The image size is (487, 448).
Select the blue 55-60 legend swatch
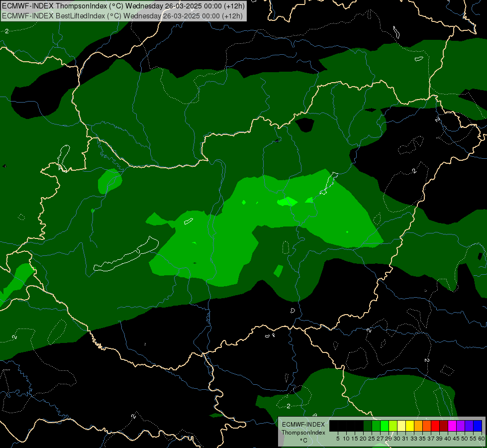coord(478,426)
